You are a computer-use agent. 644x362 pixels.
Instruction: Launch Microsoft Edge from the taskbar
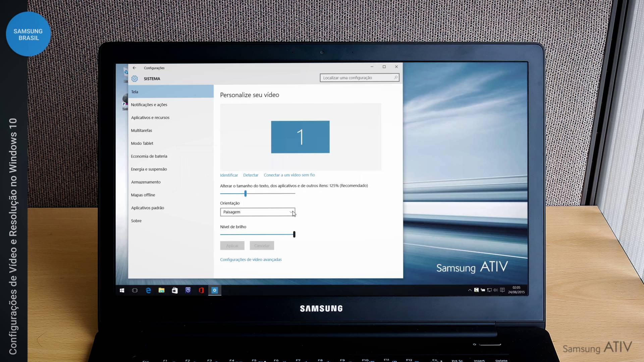(148, 290)
